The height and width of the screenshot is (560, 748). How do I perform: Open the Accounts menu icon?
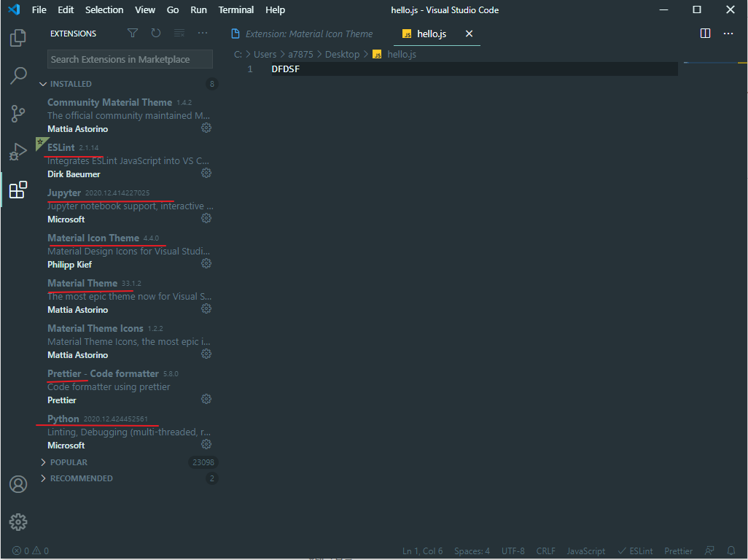(18, 484)
